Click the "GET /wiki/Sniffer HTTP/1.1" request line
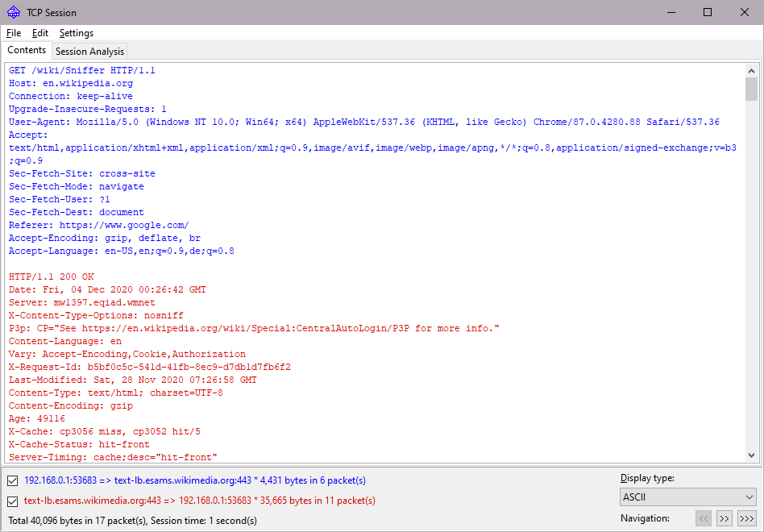The image size is (764, 532). click(82, 71)
